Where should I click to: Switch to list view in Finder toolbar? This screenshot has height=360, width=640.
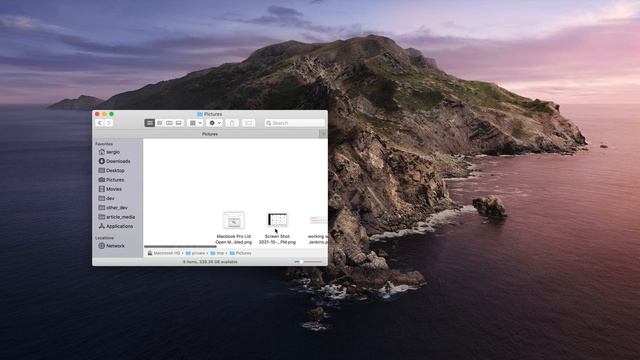[160, 123]
